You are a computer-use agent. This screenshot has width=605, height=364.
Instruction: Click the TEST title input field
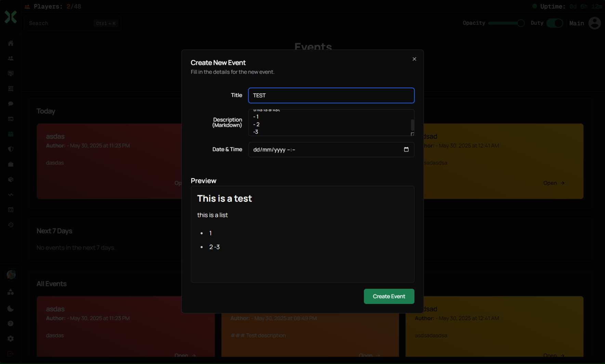coord(331,95)
